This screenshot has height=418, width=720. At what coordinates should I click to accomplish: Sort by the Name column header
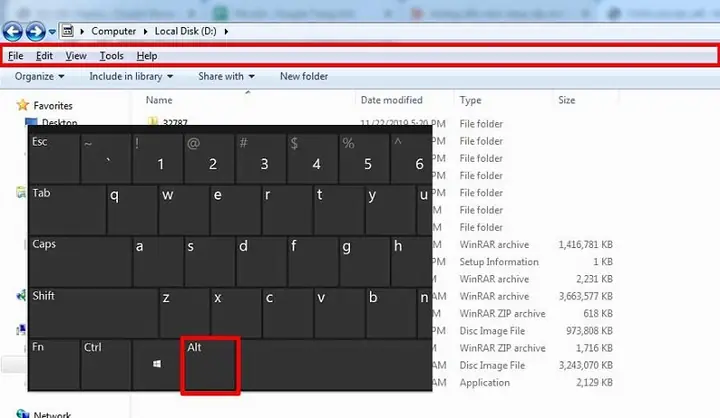159,100
